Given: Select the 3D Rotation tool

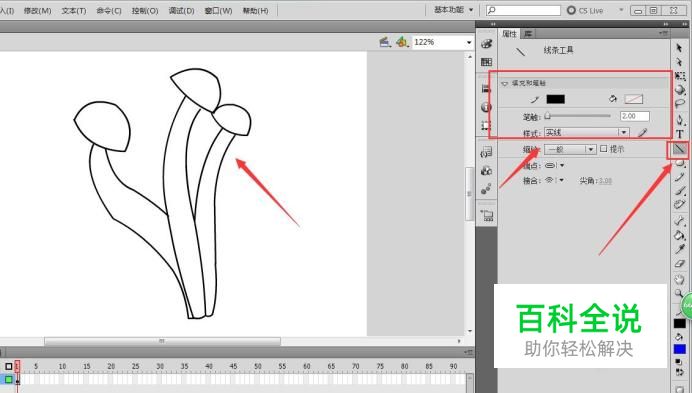Looking at the screenshot, I should point(680,90).
